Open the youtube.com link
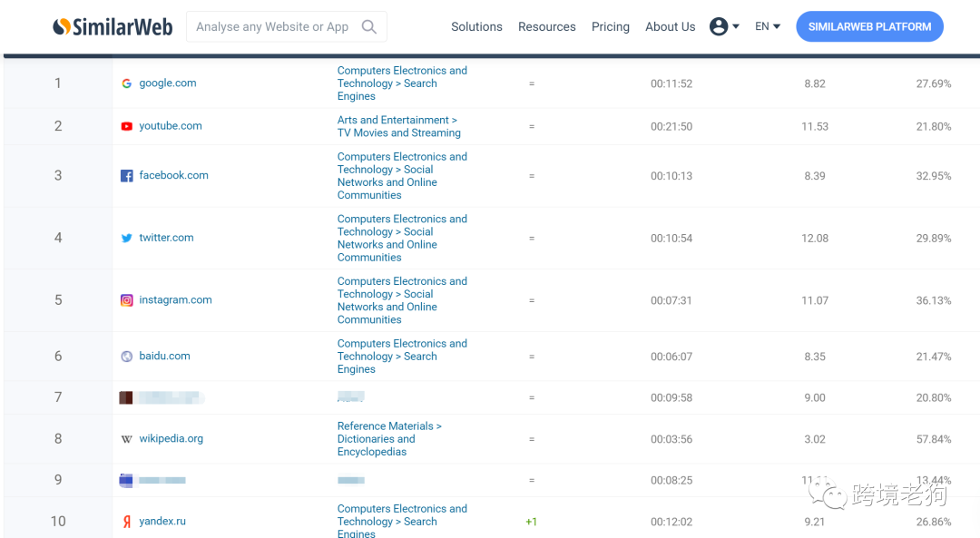The image size is (980, 538). (170, 126)
